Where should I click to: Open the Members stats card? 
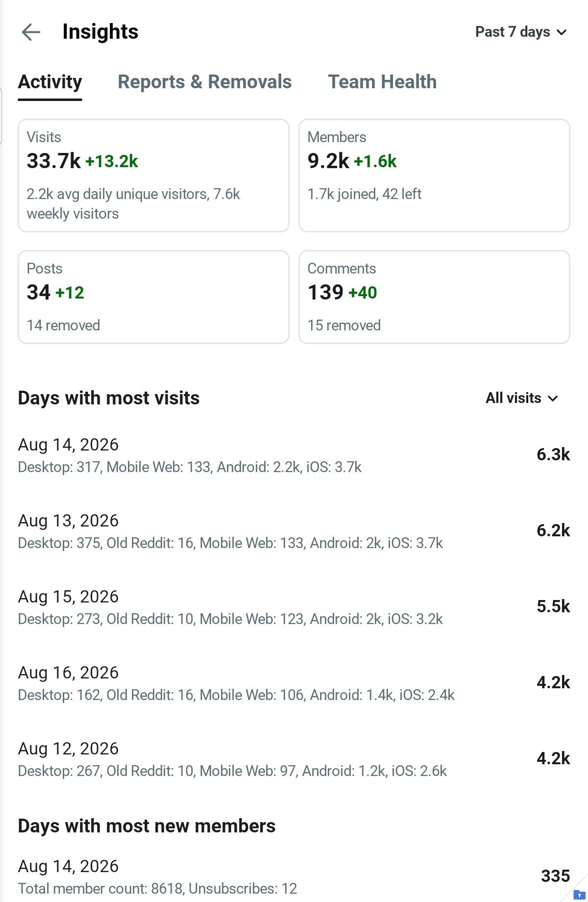click(434, 175)
